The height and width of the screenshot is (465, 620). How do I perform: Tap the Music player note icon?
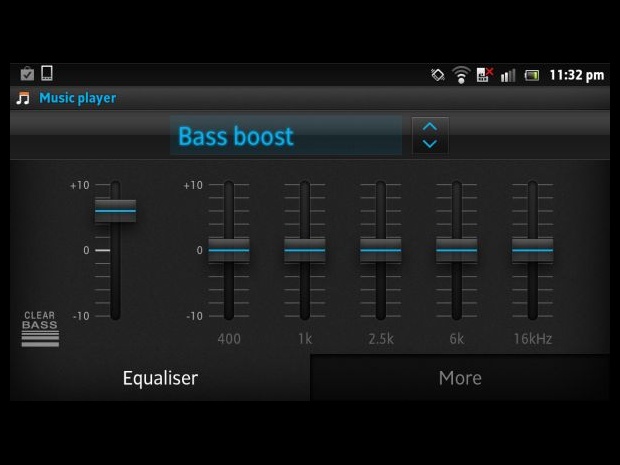23,98
